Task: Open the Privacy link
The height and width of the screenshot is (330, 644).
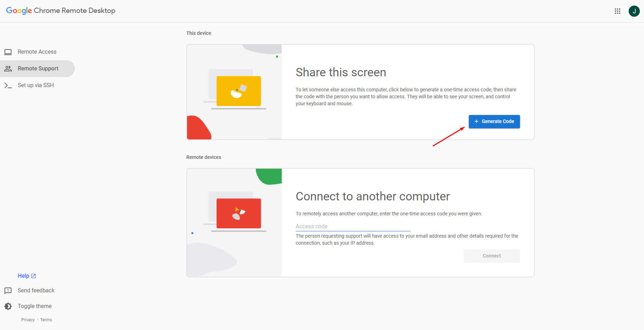Action: point(28,320)
